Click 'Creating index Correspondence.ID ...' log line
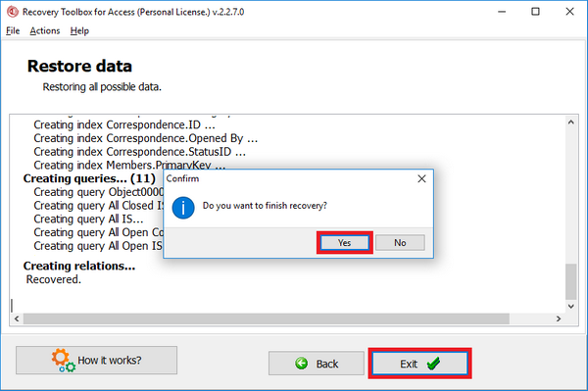Image resolution: width=588 pixels, height=391 pixels. click(x=124, y=124)
